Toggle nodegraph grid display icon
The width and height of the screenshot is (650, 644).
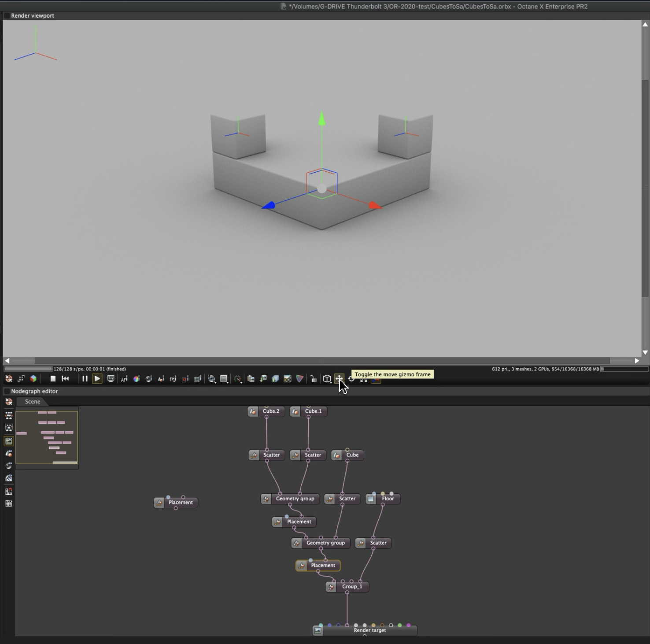(x=8, y=503)
